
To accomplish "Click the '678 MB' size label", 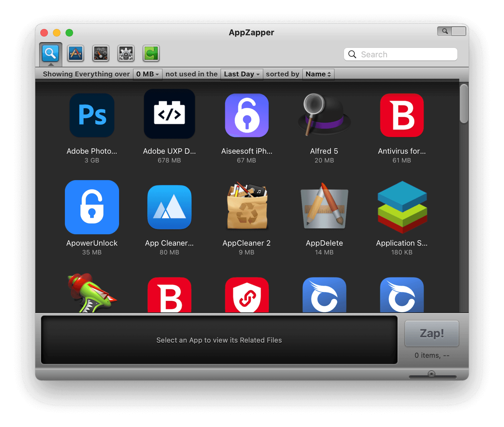I will pyautogui.click(x=169, y=160).
